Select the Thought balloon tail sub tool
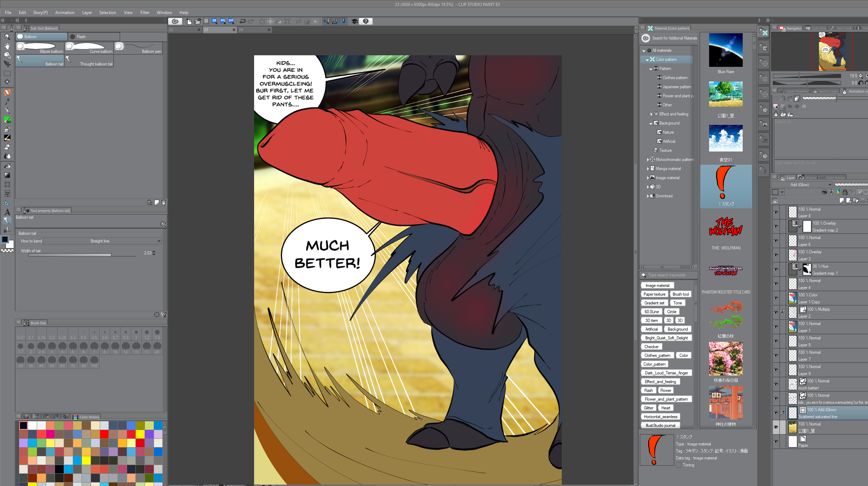 89,61
